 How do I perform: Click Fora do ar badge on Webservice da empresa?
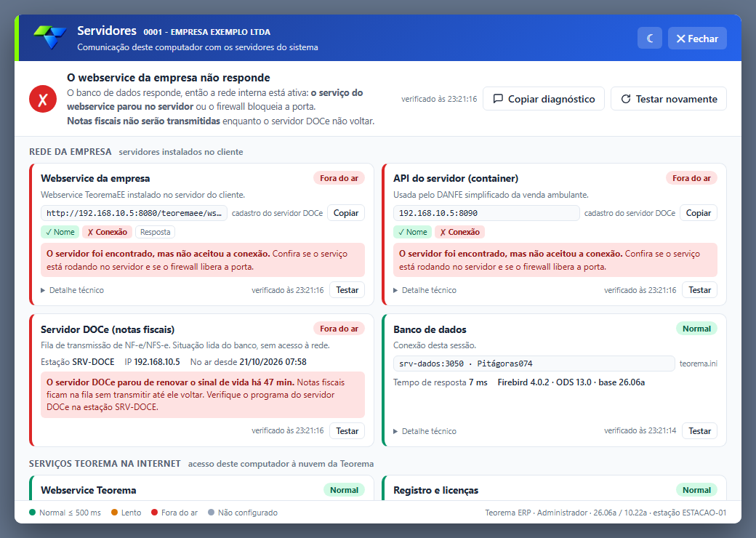click(x=339, y=178)
